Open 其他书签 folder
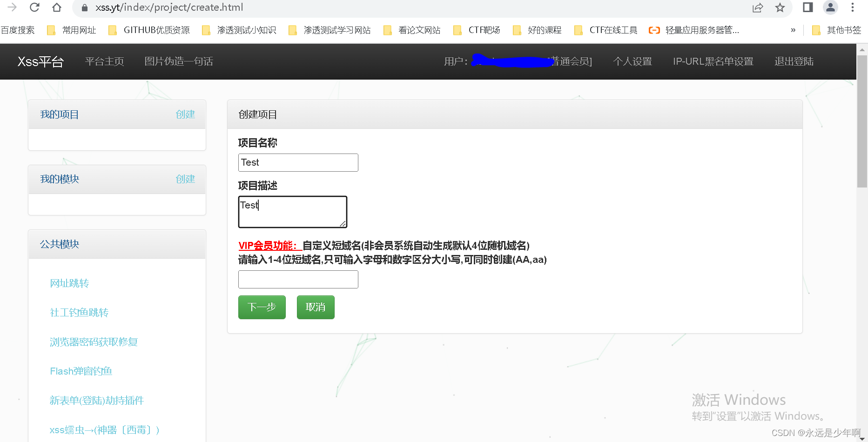Screen dimensions: 868x442 point(837,30)
